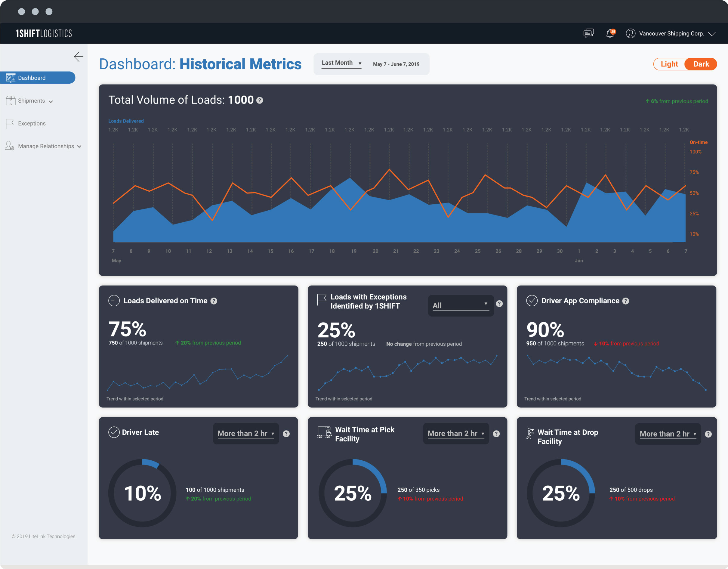Open help for Loads Delivered on Time
This screenshot has height=569, width=728.
[x=214, y=301]
